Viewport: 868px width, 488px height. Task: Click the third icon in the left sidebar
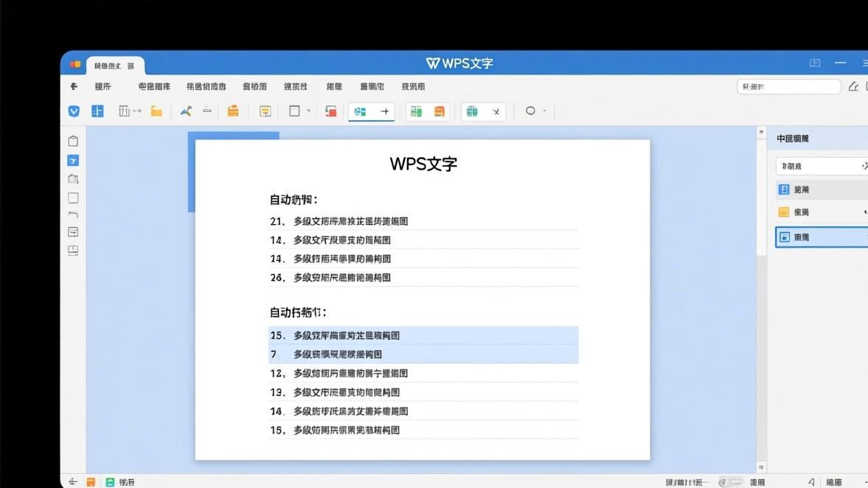click(73, 178)
